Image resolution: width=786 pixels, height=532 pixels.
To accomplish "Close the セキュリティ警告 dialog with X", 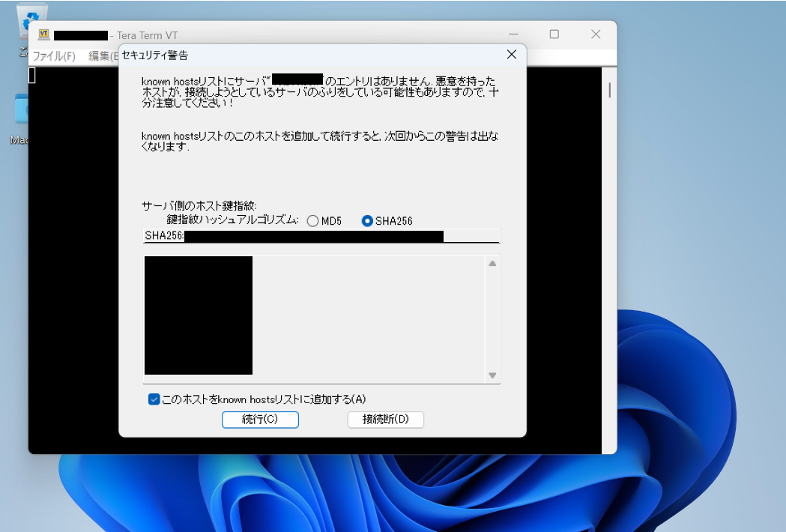I will pos(511,55).
